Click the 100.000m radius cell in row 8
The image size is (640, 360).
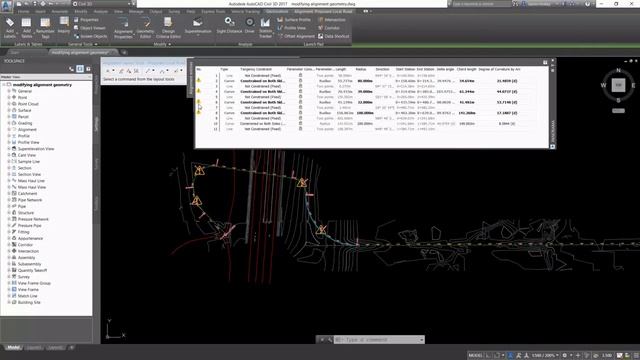(364, 113)
